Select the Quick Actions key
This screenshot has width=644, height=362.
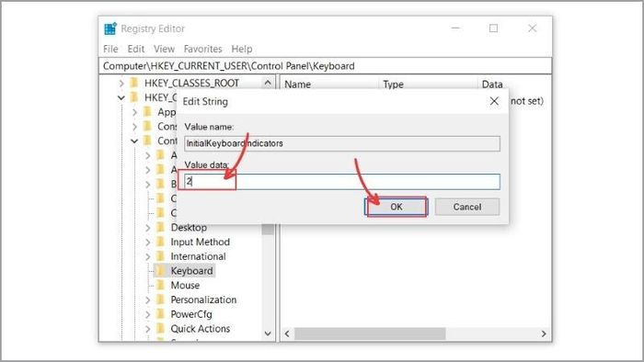click(x=201, y=329)
